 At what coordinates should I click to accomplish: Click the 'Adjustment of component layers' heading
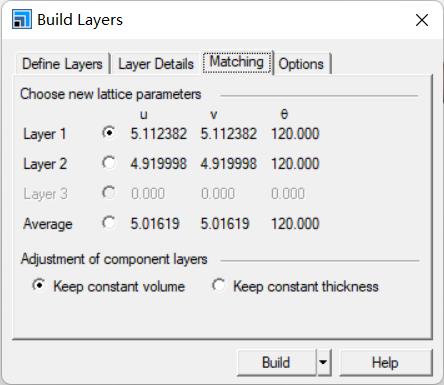pyautogui.click(x=114, y=259)
